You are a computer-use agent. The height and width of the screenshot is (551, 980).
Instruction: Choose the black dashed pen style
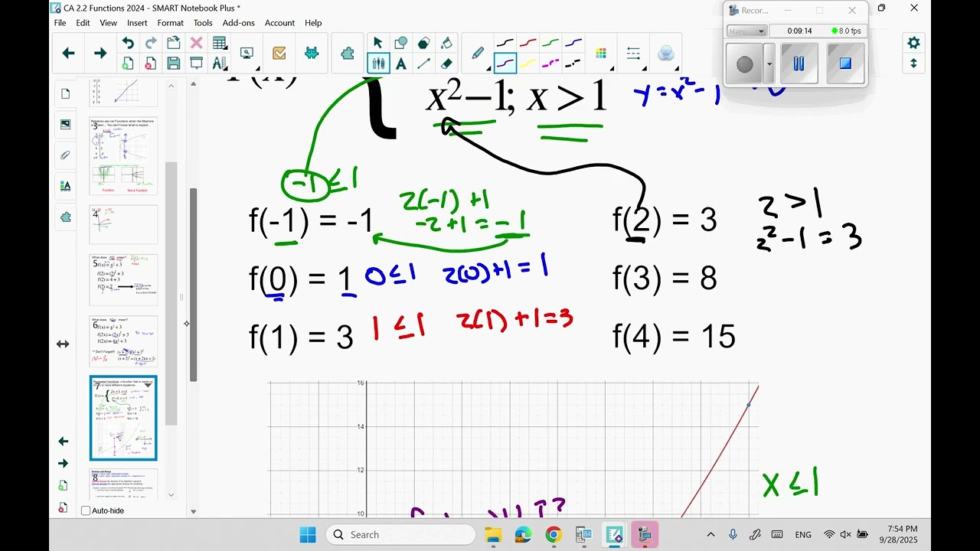pyautogui.click(x=573, y=64)
